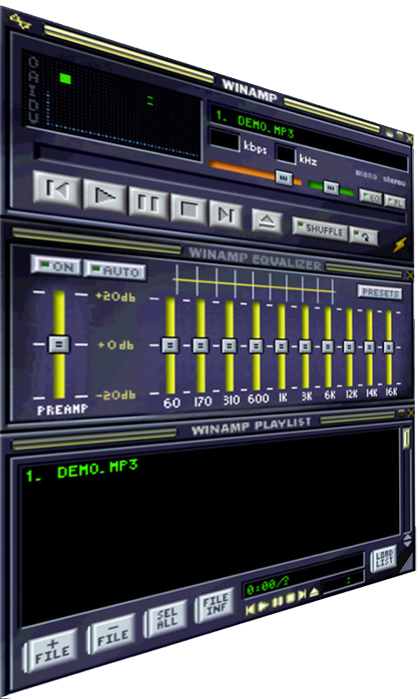420x699 pixels.
Task: Click the playlist mini Eject icon
Action: [x=314, y=591]
